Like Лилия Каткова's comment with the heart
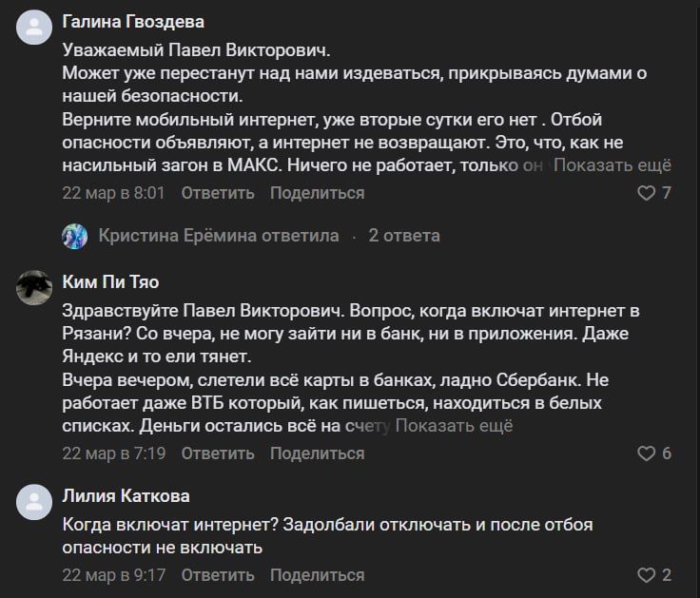Screen dimensions: 700x598 tap(646, 575)
